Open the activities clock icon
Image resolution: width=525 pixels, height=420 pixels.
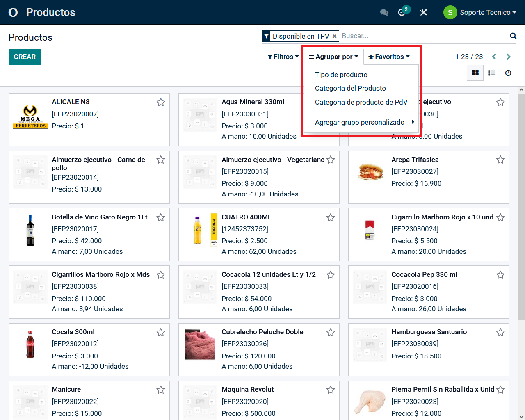[x=402, y=12]
